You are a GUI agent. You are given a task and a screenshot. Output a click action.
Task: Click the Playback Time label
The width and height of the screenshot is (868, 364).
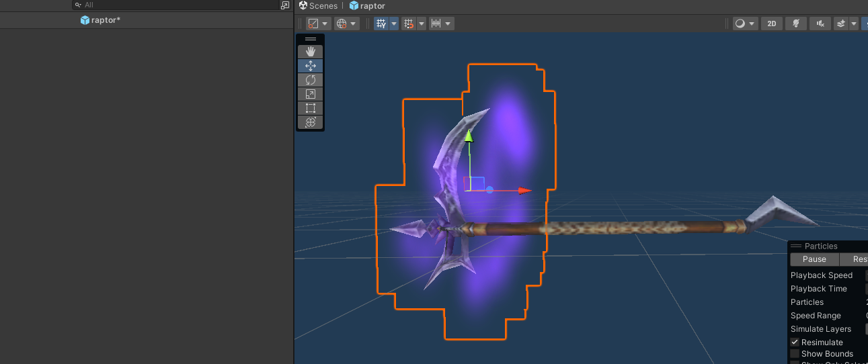[x=819, y=289]
